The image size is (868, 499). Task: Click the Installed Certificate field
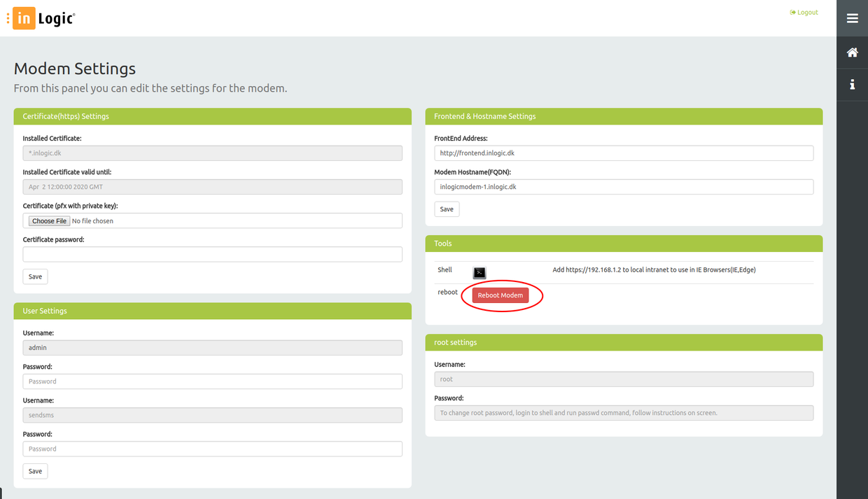212,153
